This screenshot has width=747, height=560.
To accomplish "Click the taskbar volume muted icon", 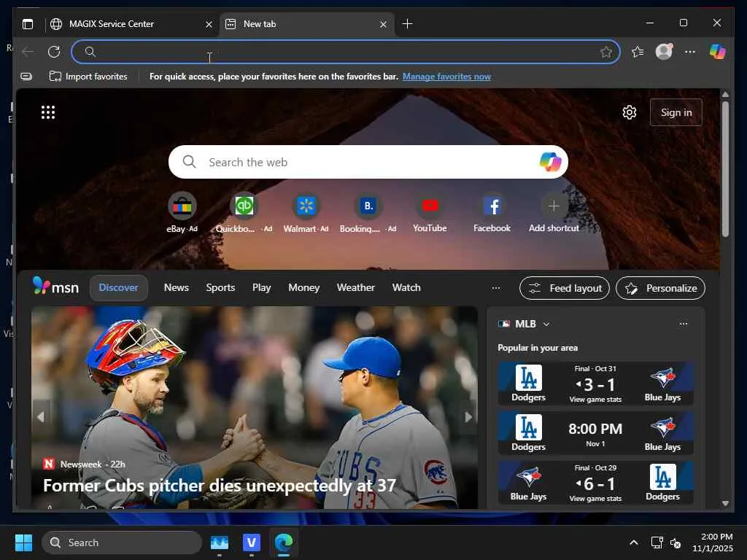I will click(x=675, y=542).
